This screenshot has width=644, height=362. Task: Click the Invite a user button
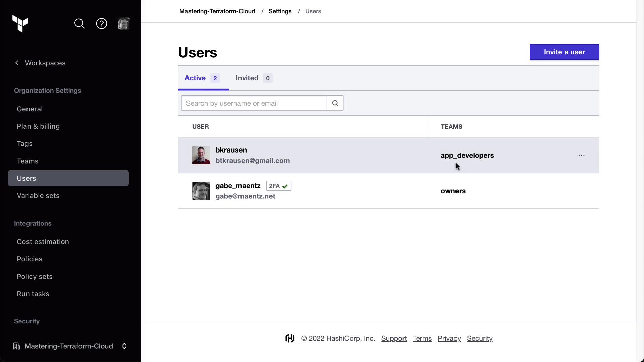(564, 52)
